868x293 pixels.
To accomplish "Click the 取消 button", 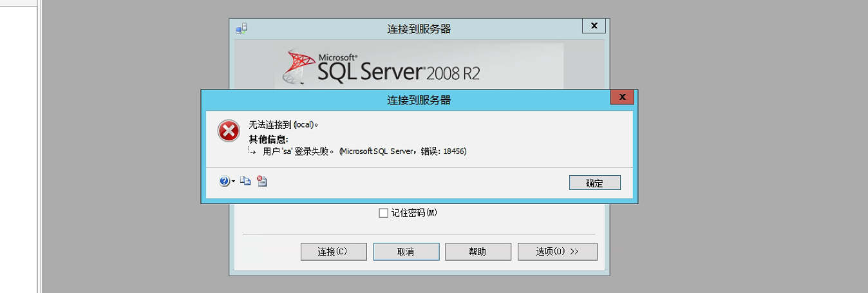I will click(x=406, y=251).
